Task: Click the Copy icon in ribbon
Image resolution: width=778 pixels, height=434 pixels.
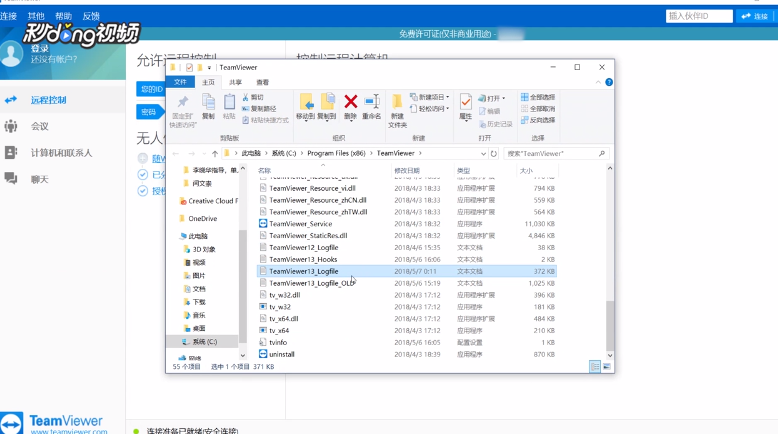Action: (208, 102)
